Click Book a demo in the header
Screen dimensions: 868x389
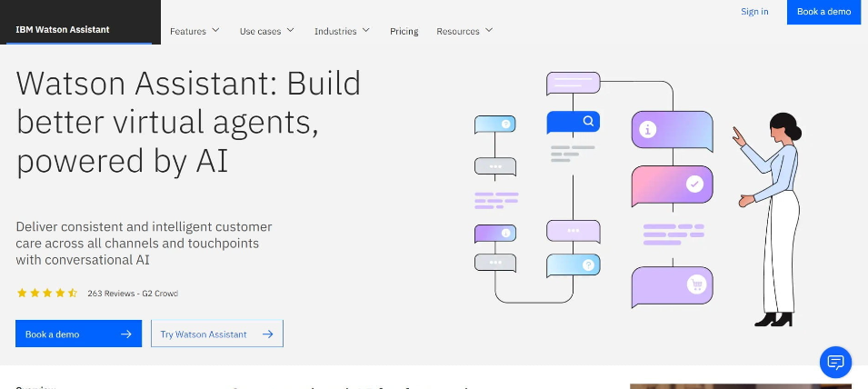click(823, 12)
